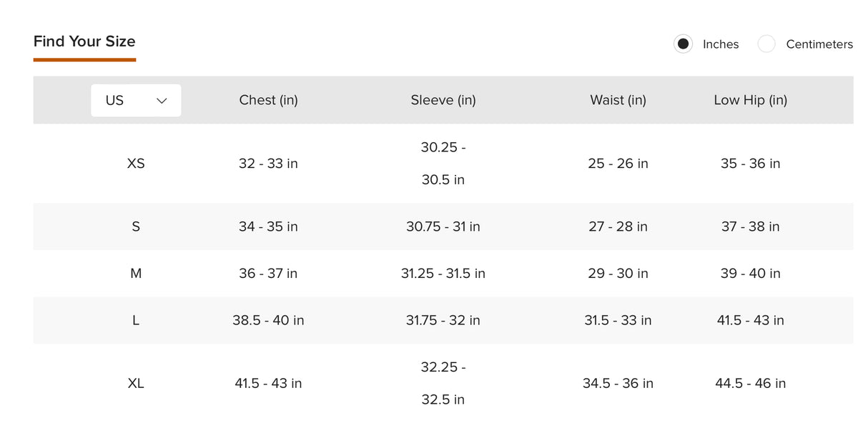
Task: Click the Waist (in) column header
Action: [x=618, y=100]
